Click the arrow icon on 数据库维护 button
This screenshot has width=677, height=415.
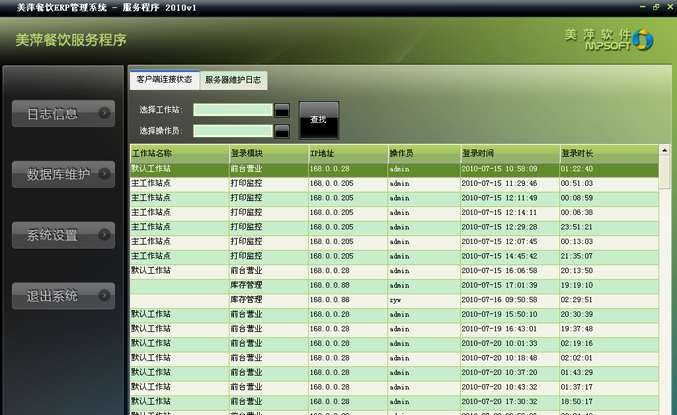pos(104,174)
